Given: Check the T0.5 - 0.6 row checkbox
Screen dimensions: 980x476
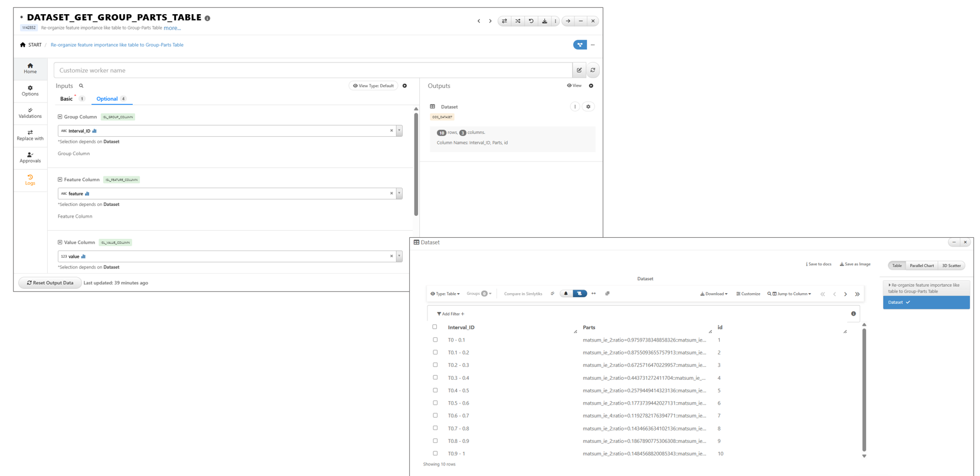Looking at the screenshot, I should point(435,403).
